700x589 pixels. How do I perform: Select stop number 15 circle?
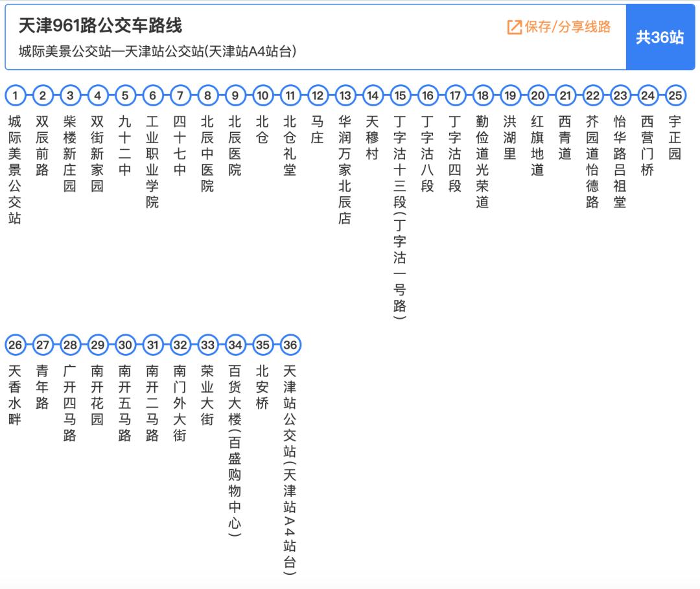[401, 95]
